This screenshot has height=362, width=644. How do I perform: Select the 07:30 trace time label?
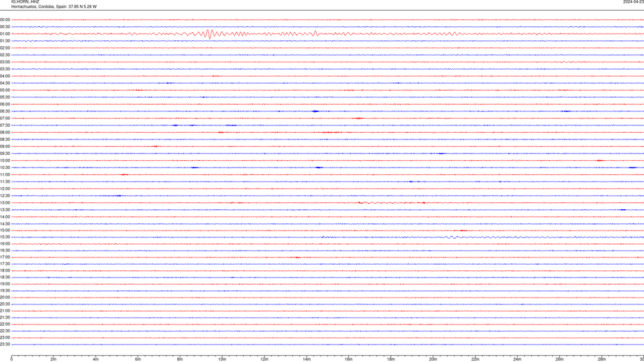(x=5, y=125)
